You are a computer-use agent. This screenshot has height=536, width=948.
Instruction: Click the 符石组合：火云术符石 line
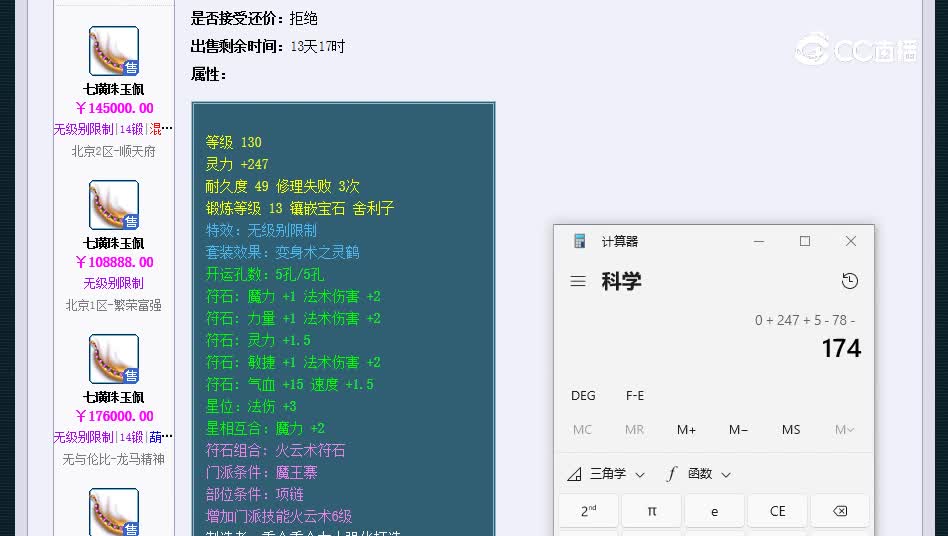point(275,450)
